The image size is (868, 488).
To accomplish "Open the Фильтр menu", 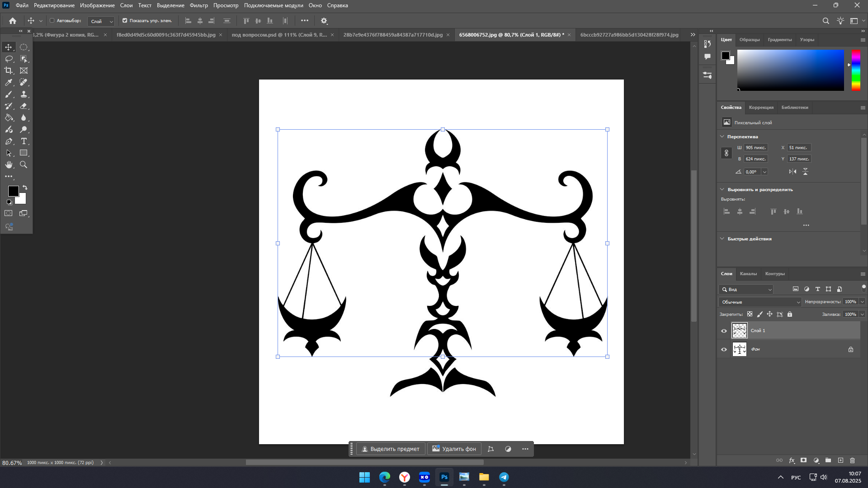I will [198, 5].
